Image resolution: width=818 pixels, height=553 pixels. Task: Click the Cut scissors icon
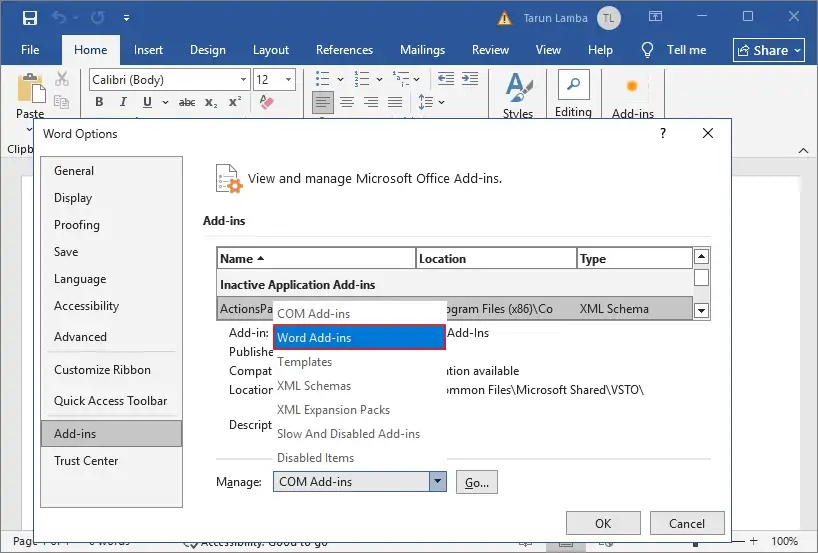(62, 79)
